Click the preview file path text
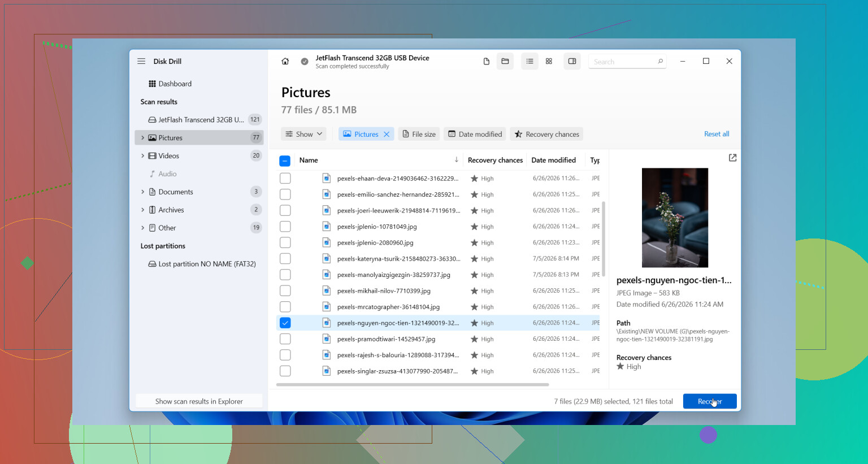The height and width of the screenshot is (464, 868). point(673,335)
